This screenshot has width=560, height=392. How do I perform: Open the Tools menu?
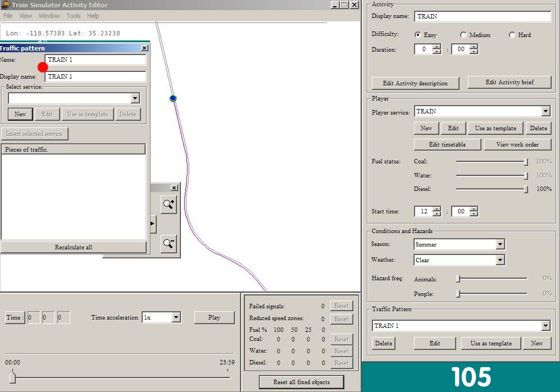73,16
